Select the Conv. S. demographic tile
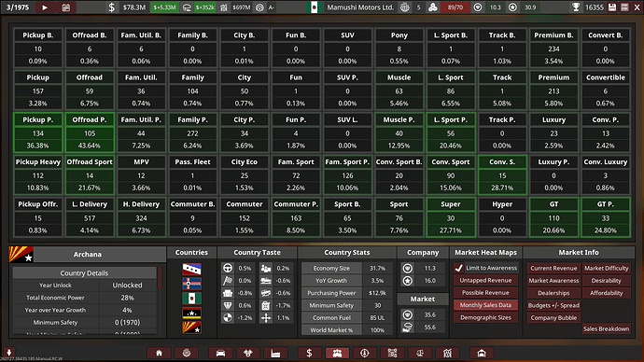This screenshot has height=362, width=644. point(502,174)
